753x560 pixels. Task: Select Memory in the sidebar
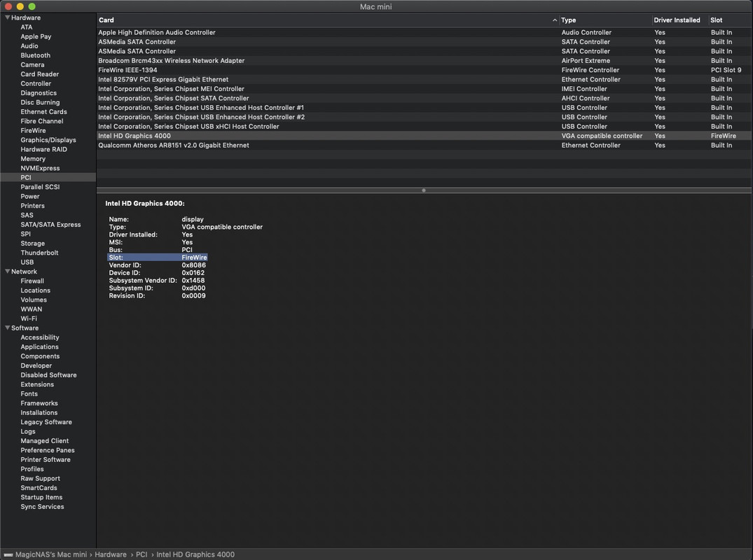(33, 159)
